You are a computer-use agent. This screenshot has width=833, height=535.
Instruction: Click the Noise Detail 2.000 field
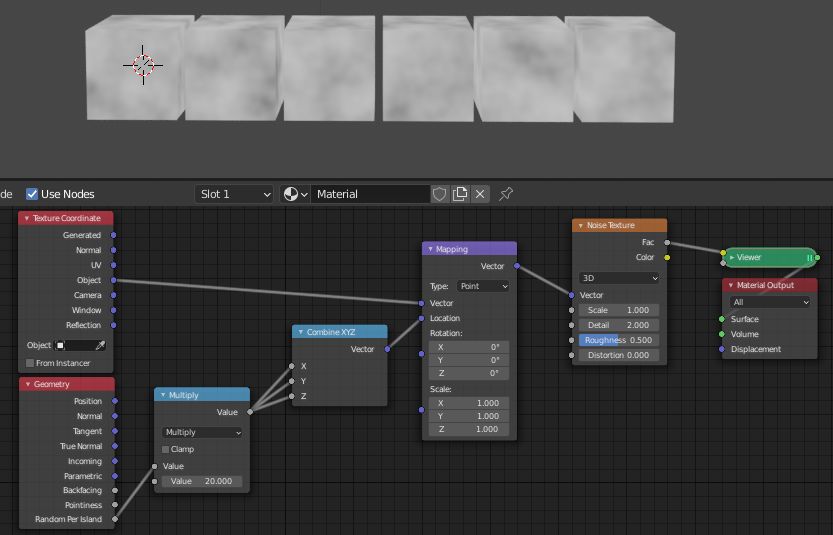click(x=619, y=325)
